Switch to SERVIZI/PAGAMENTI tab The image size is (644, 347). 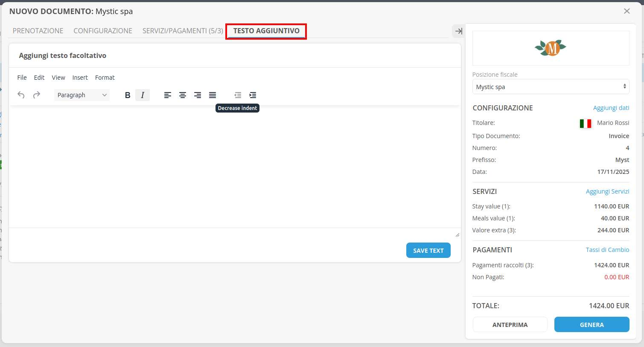point(183,31)
